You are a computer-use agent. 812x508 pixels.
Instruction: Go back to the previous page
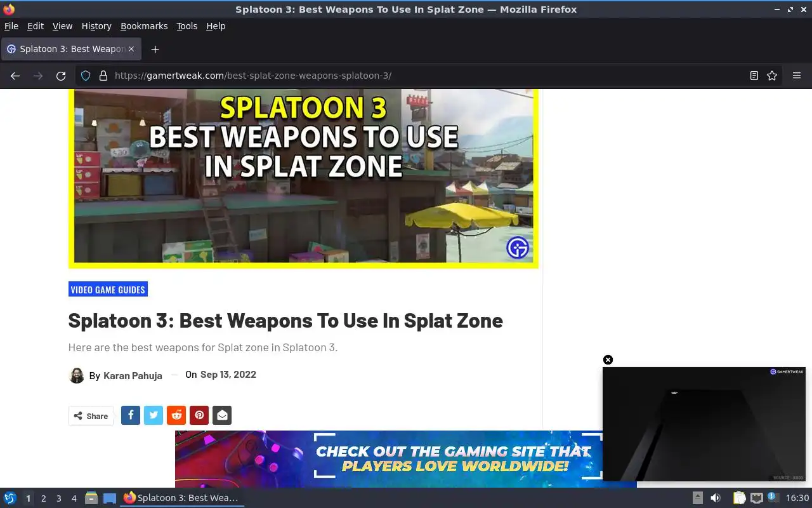pos(15,76)
